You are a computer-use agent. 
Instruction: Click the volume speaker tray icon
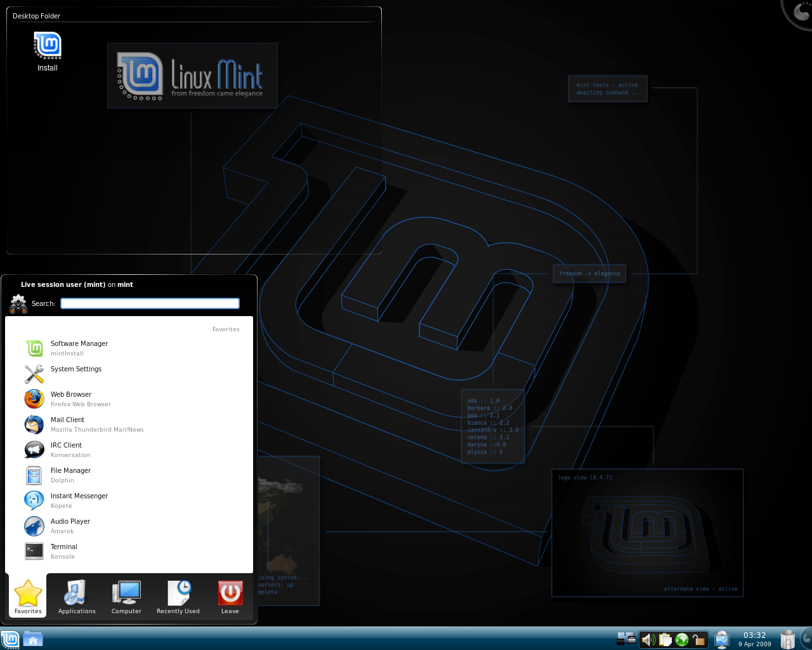pyautogui.click(x=648, y=640)
